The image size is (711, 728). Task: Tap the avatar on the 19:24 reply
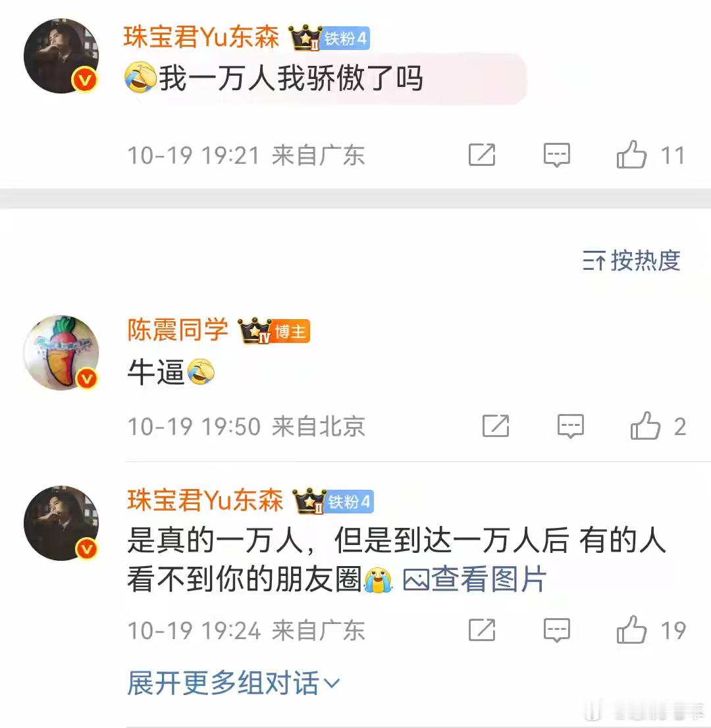[x=61, y=523]
